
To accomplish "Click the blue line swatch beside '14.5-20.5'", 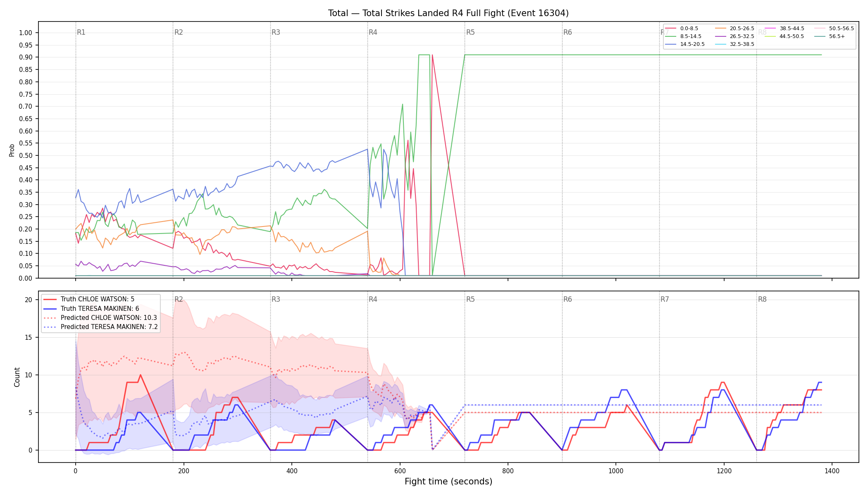I will click(x=671, y=44).
